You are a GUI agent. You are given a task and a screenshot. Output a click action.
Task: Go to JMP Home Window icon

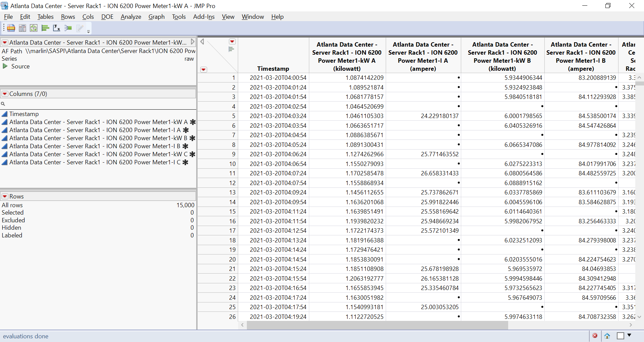(607, 336)
